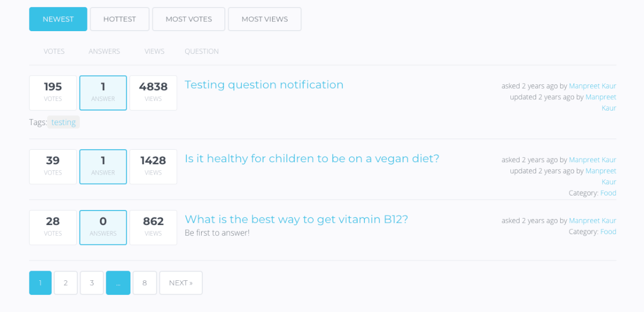Click the VOTES column header
This screenshot has width=644, height=312.
pyautogui.click(x=54, y=51)
